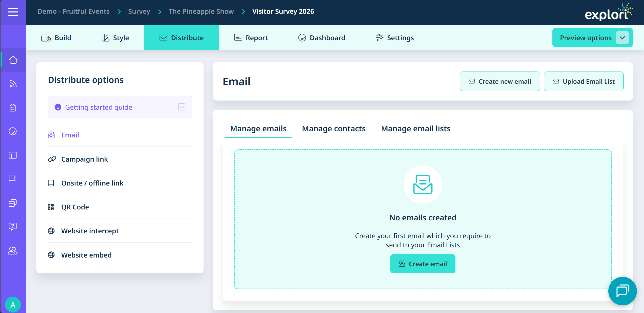Image resolution: width=644 pixels, height=313 pixels.
Task: Click the clipboard survey icon in the sidebar
Action: [13, 108]
